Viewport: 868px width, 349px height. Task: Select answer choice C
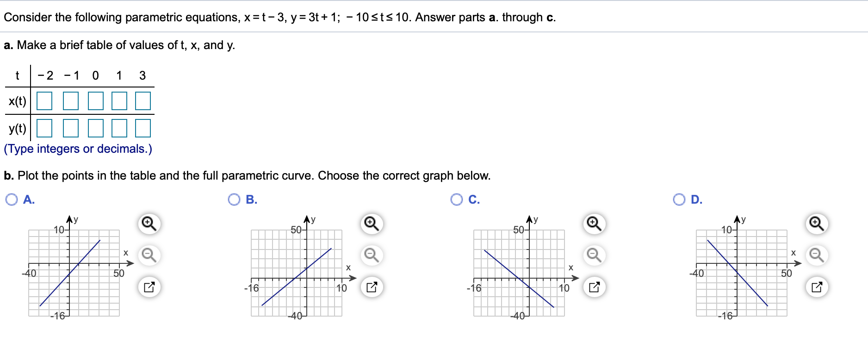456,199
